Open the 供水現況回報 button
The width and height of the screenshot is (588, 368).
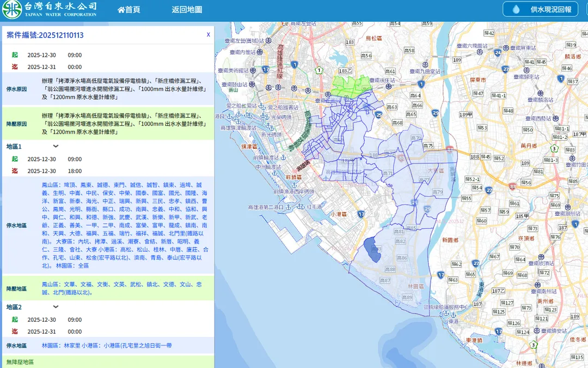(540, 9)
